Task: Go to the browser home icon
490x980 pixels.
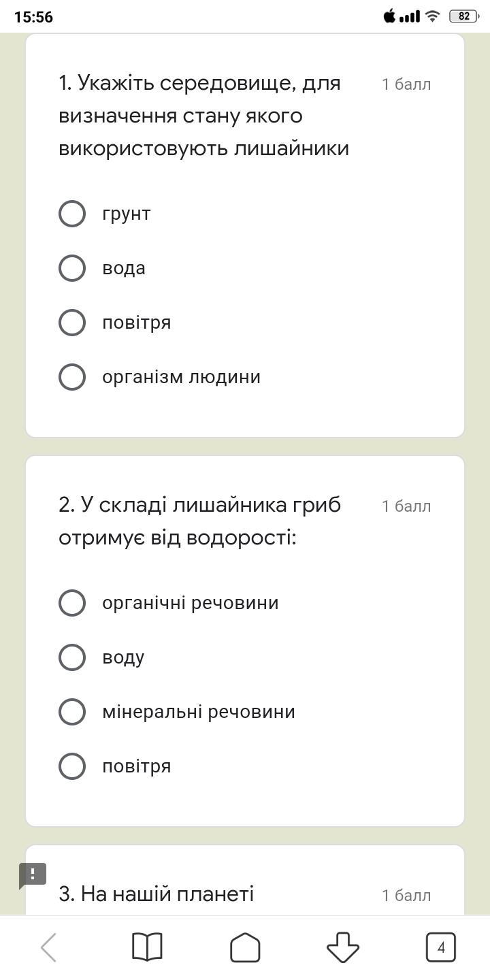Action: tap(245, 947)
